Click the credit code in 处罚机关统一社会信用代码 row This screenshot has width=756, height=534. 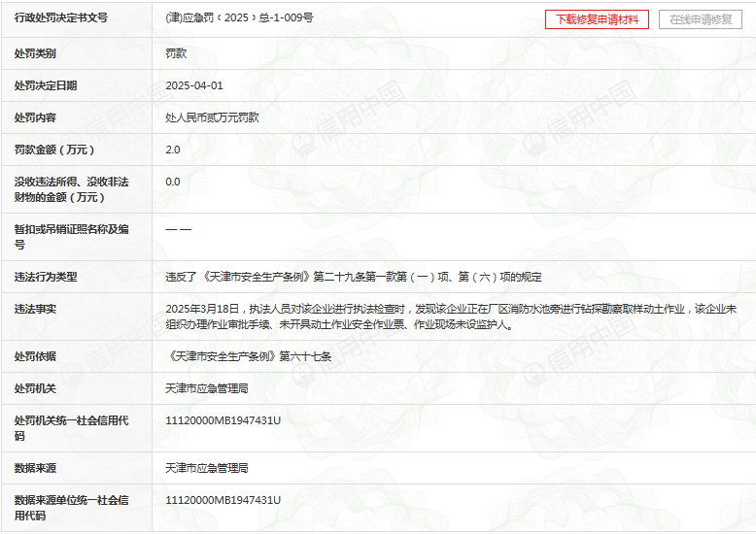click(x=223, y=420)
